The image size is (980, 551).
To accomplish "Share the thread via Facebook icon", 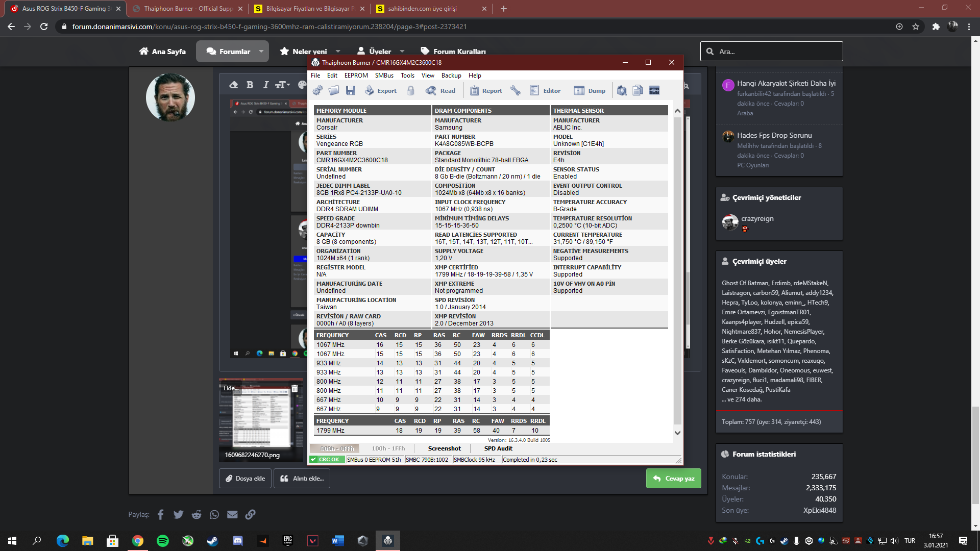I will [160, 514].
